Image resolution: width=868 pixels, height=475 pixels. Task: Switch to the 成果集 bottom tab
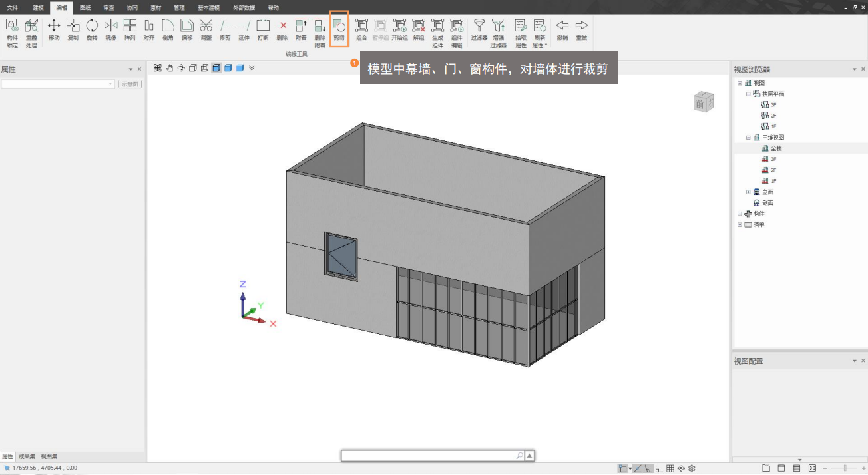[27, 456]
